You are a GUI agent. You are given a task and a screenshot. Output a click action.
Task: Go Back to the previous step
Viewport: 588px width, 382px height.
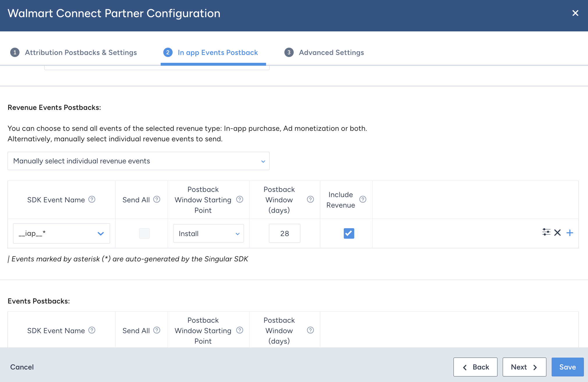475,367
